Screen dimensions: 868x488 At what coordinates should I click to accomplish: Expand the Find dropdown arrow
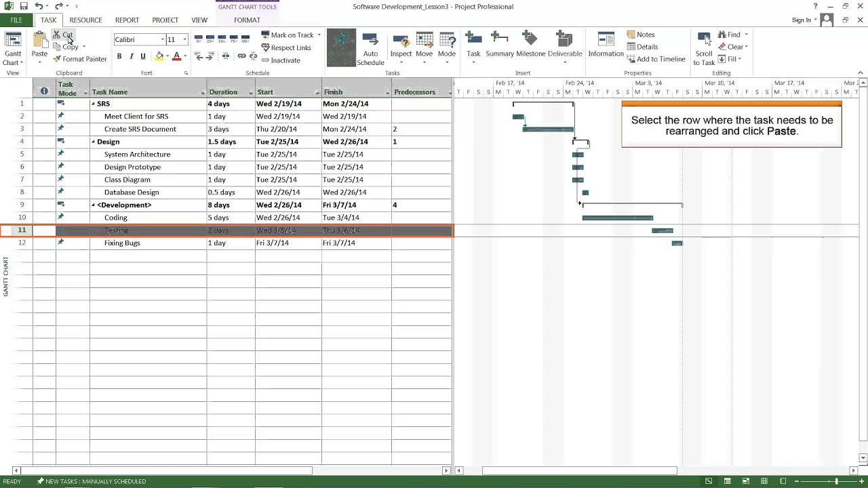(x=746, y=35)
